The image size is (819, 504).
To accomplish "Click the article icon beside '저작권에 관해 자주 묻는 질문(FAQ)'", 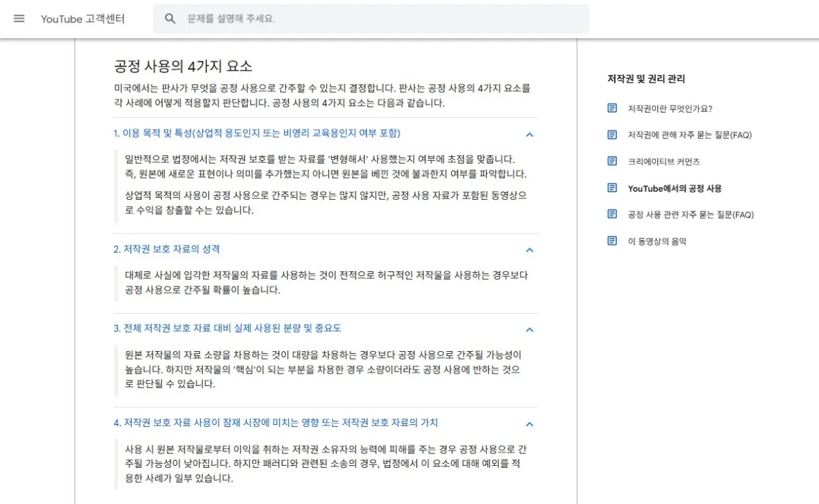I will click(x=611, y=134).
